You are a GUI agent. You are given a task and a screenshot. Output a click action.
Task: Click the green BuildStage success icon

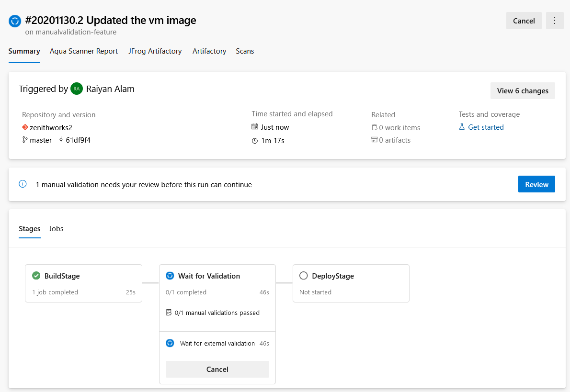click(36, 276)
